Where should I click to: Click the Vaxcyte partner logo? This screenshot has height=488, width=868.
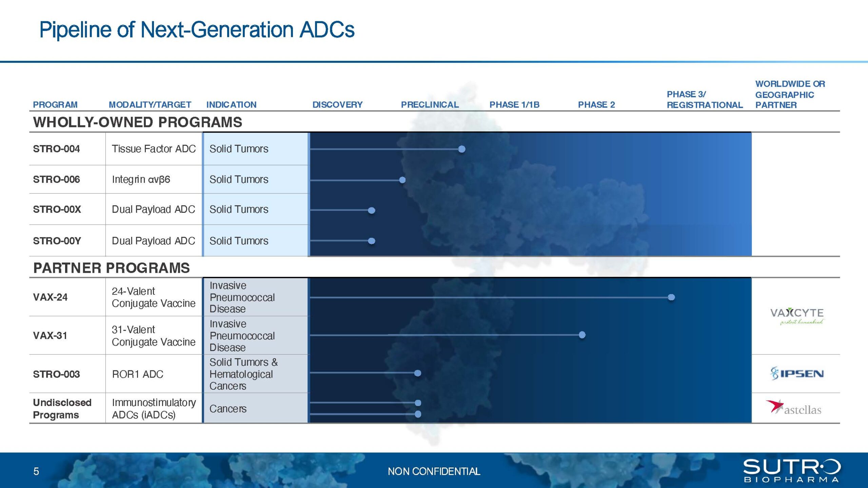(x=797, y=316)
